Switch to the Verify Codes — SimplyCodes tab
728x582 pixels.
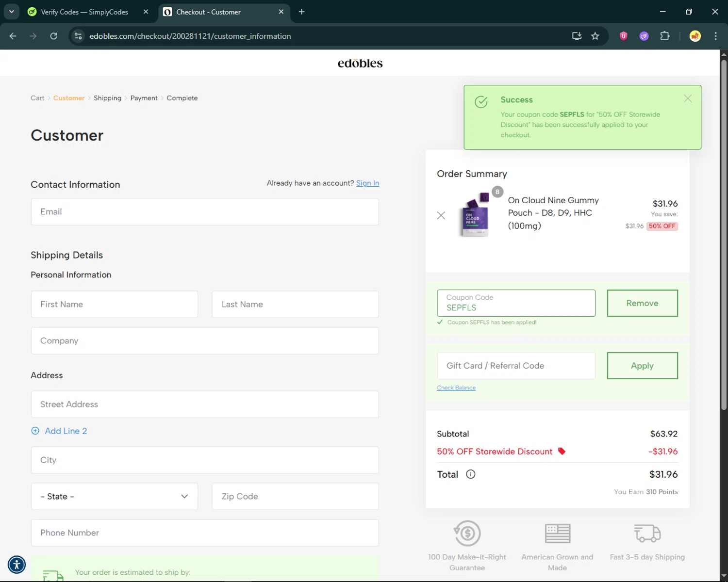[x=84, y=12]
